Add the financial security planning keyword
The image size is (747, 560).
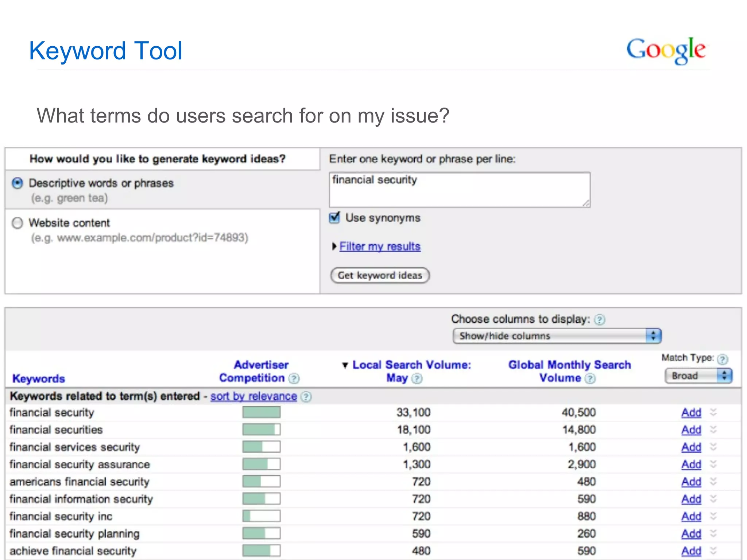point(691,534)
